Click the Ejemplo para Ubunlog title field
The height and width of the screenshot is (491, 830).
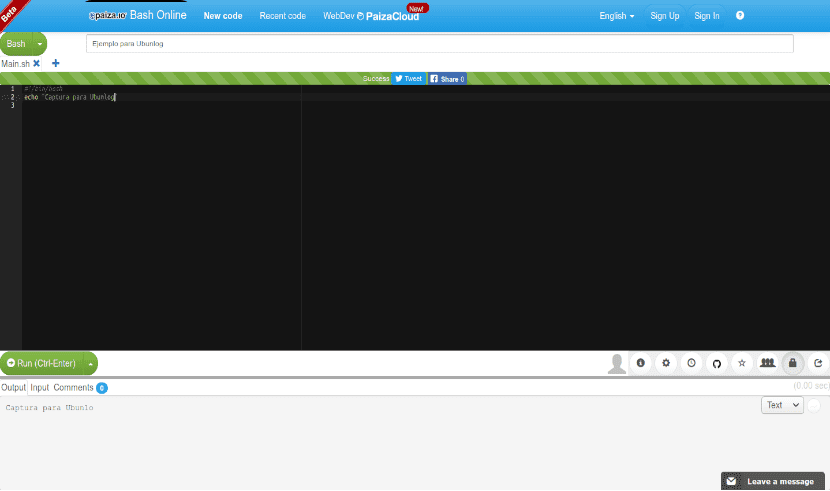(x=439, y=43)
